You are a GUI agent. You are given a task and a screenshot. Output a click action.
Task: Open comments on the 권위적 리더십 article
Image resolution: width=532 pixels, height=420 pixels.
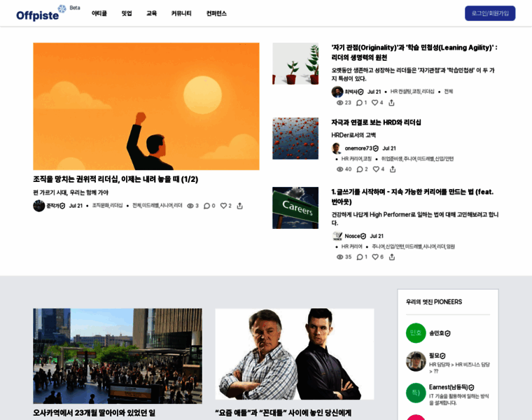207,206
